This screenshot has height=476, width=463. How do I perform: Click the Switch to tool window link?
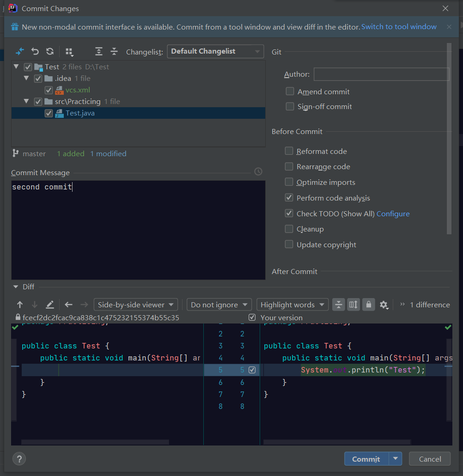coord(399,27)
